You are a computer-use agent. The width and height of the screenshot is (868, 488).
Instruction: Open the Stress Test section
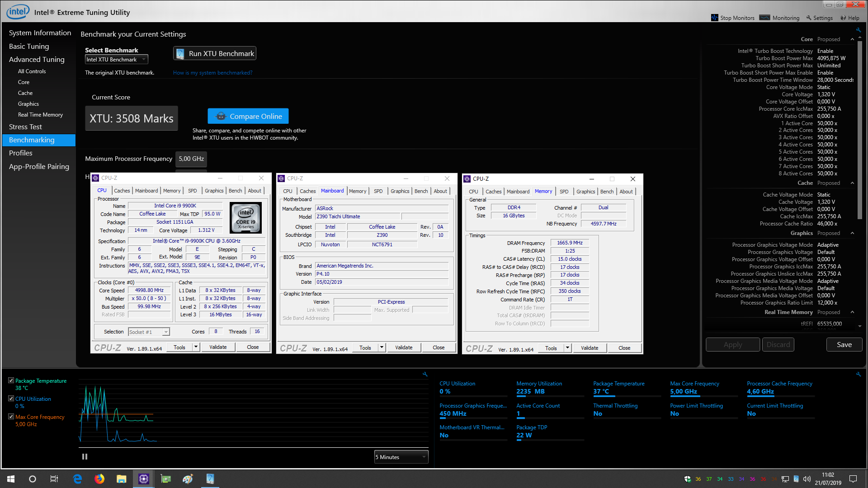pos(25,127)
